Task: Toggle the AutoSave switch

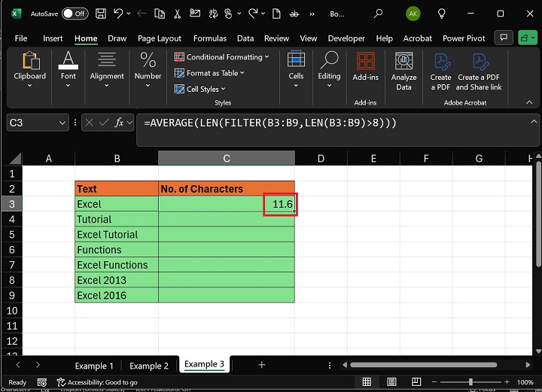Action: coord(74,14)
